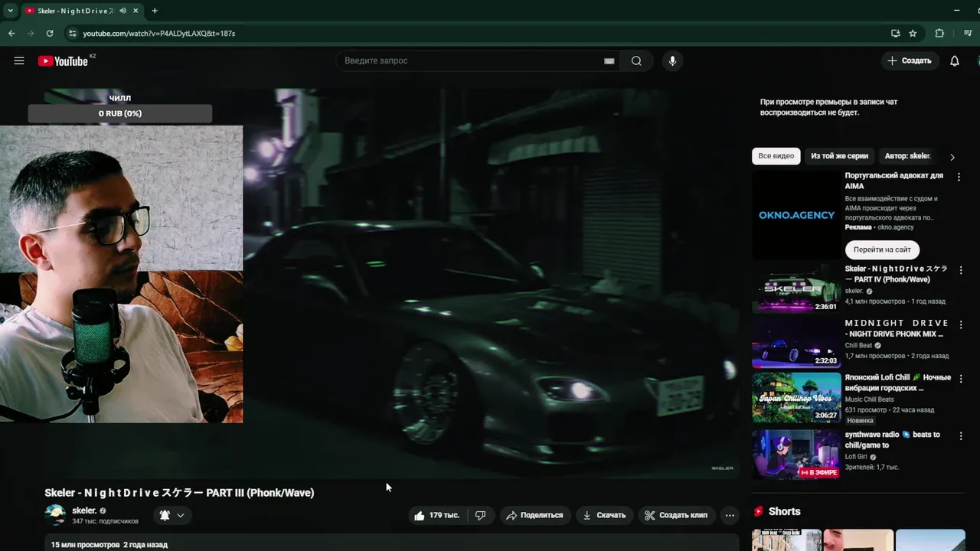Open Японский Lofi Chill video title
The width and height of the screenshot is (980, 551).
pos(897,383)
